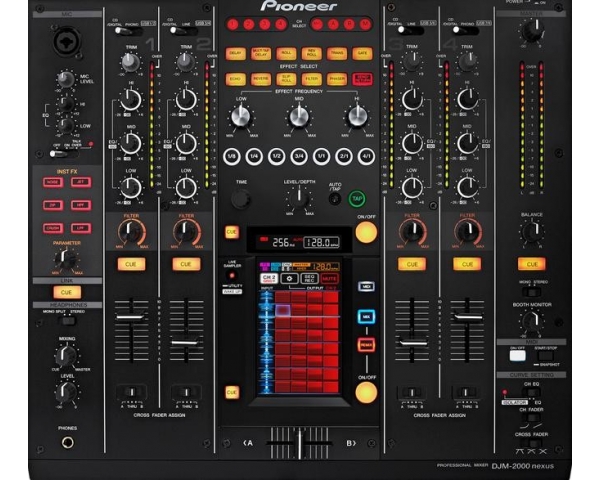Viewport: 600px width, 480px height.
Task: Click the red REMIX button
Action: point(366,345)
